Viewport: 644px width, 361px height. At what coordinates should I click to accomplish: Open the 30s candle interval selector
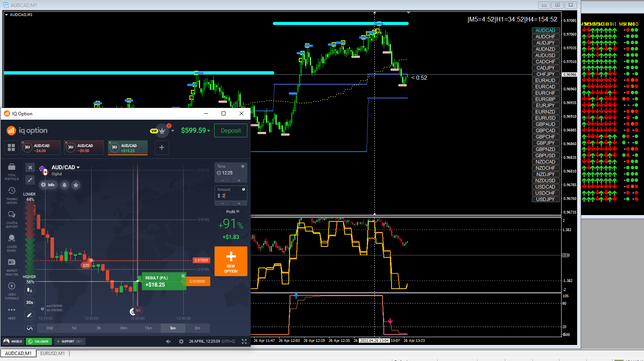click(x=29, y=302)
